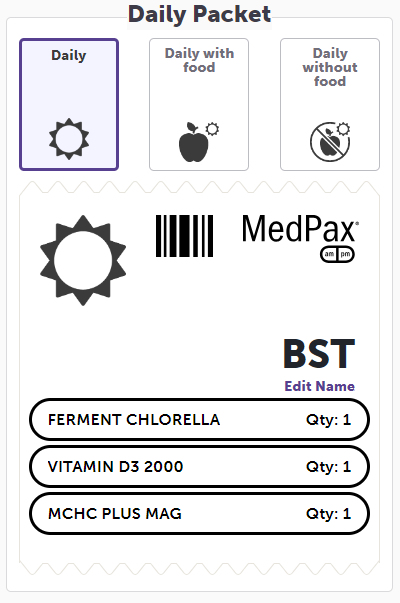Viewport: 400px width, 603px height.
Task: Click Edit Name link
Action: coord(319,386)
